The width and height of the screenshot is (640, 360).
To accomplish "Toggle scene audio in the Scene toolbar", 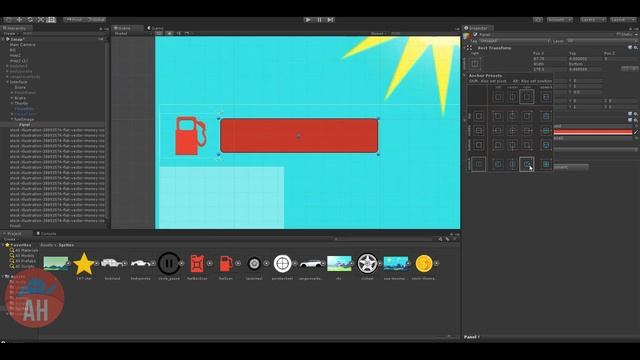I will coord(178,33).
